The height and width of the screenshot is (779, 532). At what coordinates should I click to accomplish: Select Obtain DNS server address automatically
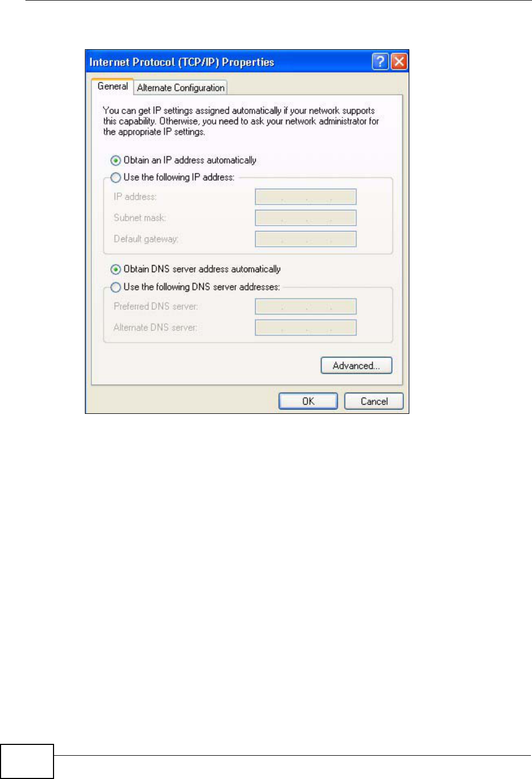pos(115,269)
